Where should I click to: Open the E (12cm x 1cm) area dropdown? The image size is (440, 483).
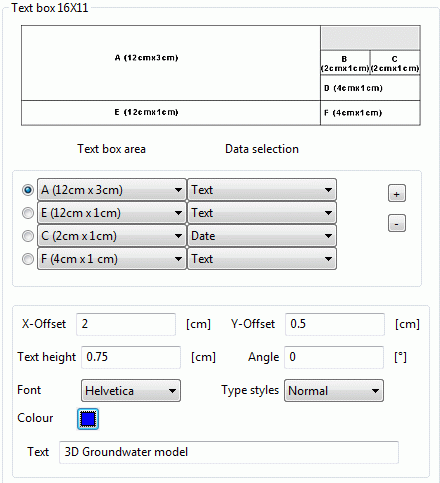112,213
